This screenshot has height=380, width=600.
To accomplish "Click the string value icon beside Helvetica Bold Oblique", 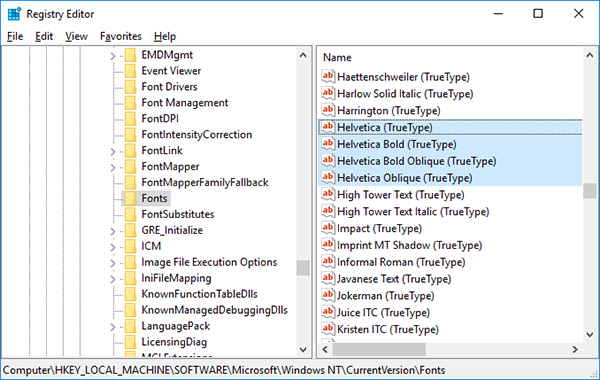I will pyautogui.click(x=328, y=161).
